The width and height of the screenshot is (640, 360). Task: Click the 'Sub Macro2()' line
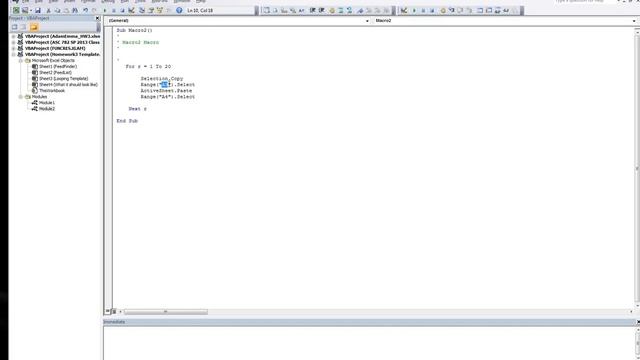[x=134, y=30]
